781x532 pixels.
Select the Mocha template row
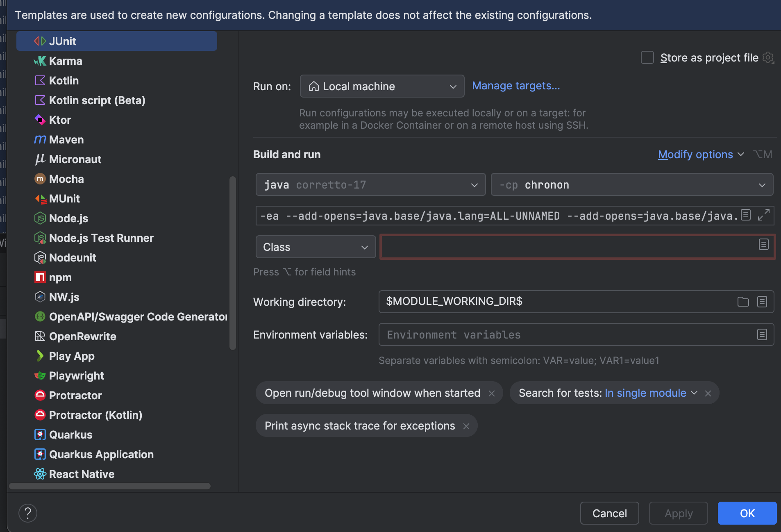coord(117,179)
